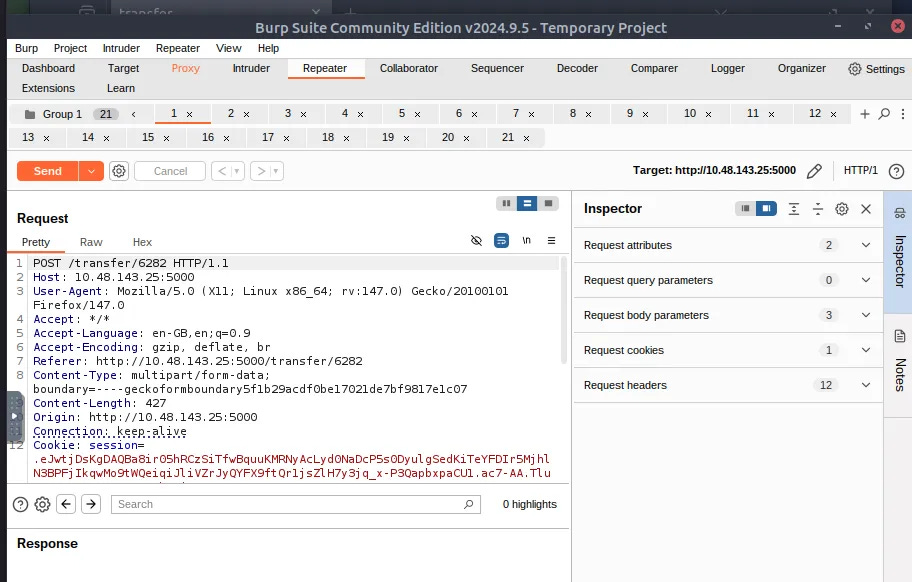Viewport: 912px width, 582px height.
Task: Open Repeater send settings gear
Action: coord(119,171)
